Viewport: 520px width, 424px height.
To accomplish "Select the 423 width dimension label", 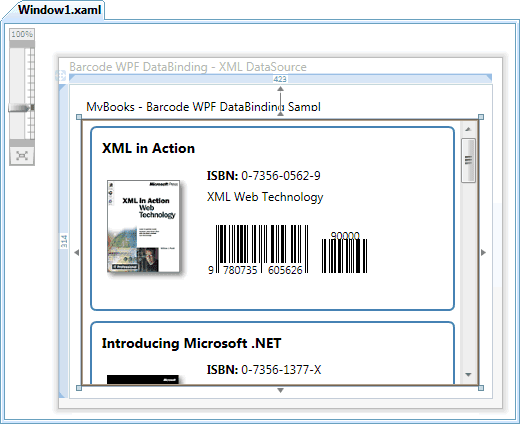I will point(280,79).
